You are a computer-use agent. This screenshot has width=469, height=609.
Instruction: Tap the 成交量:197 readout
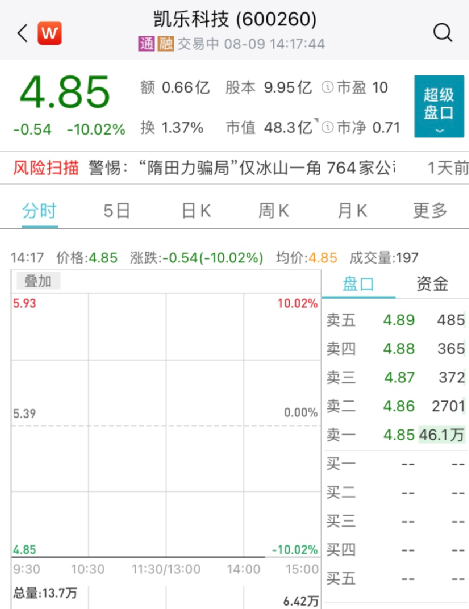pyautogui.click(x=384, y=258)
